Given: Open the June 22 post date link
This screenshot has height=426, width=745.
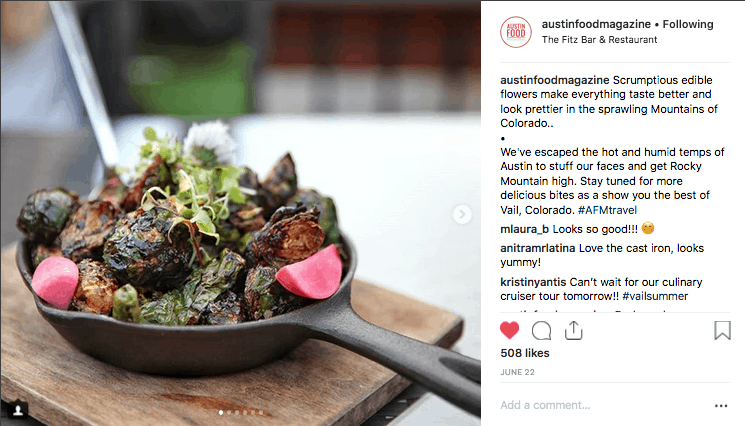Looking at the screenshot, I should [517, 372].
